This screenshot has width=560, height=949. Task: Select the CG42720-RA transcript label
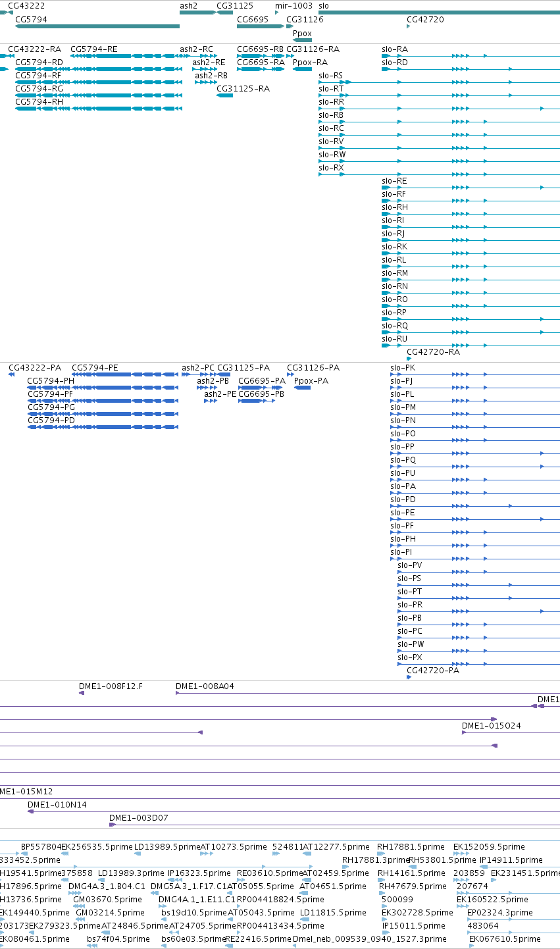coord(433,352)
